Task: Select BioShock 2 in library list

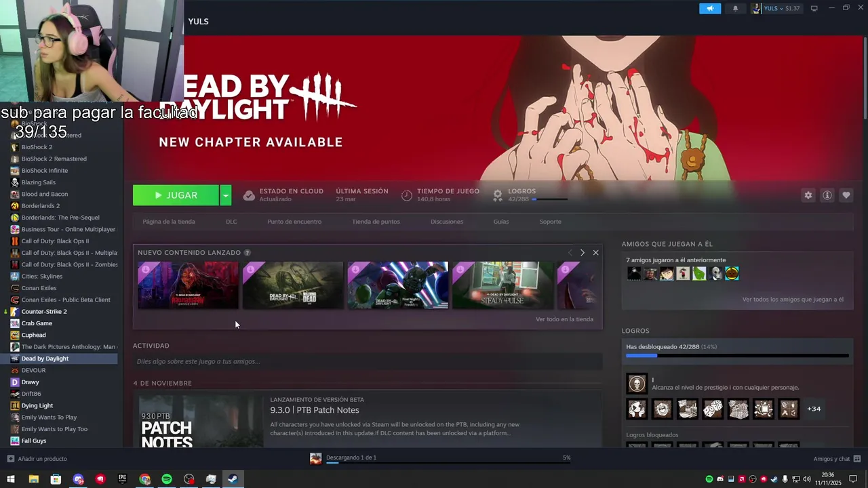Action: 37,147
